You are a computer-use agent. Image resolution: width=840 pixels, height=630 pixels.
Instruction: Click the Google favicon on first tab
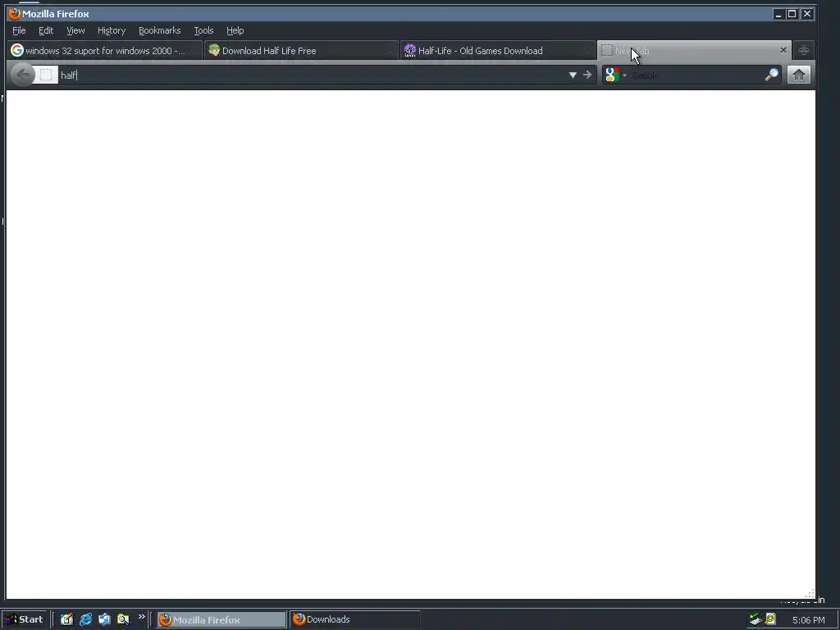(17, 50)
